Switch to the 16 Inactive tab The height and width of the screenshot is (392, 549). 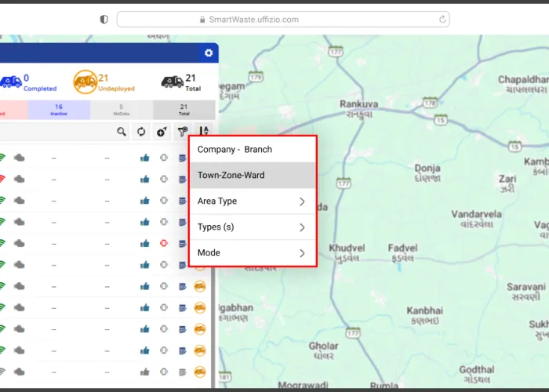(59, 110)
